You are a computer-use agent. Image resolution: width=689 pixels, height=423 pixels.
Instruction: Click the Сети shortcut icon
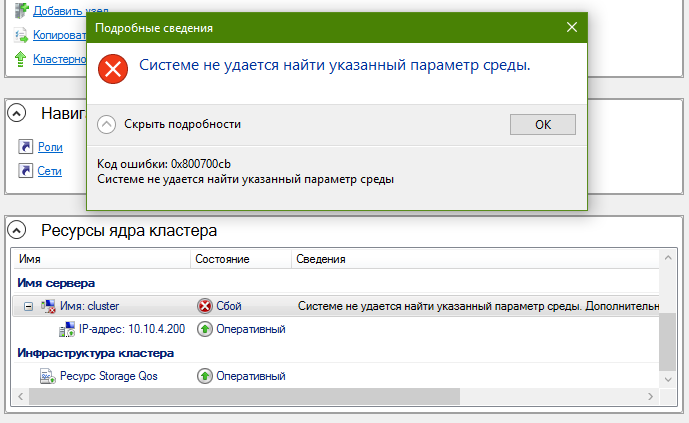25,170
